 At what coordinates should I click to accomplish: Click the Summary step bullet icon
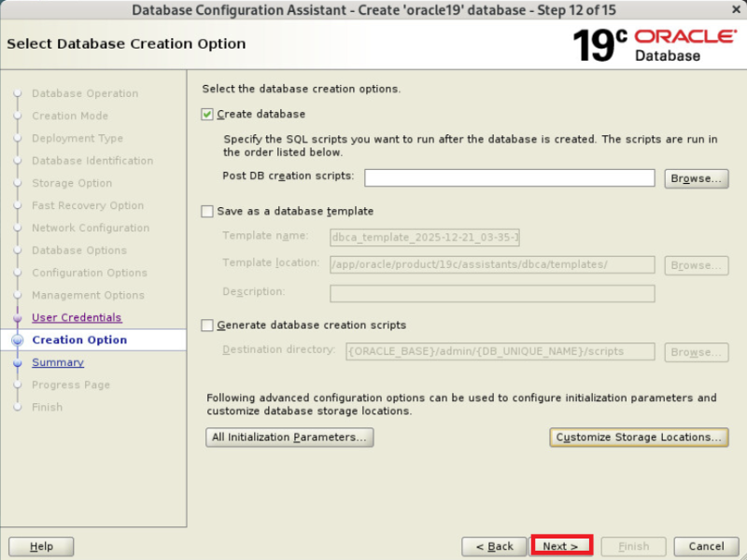pos(18,363)
